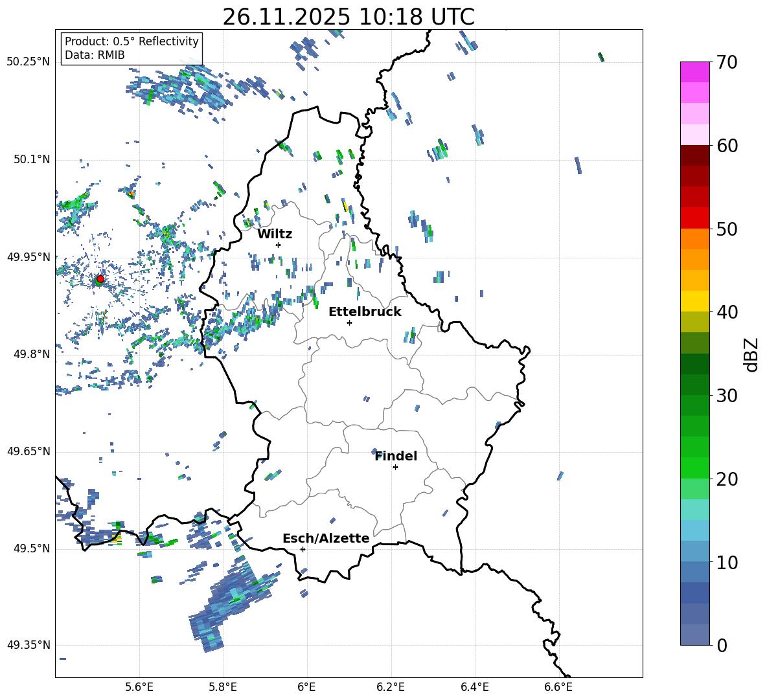The height and width of the screenshot is (700, 767).
Task: Select the Ettelbruck city label
Action: pos(365,311)
